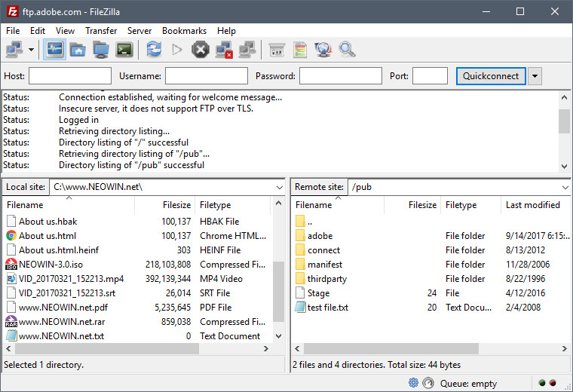
Task: Expand the Local site path dropdown
Action: pyautogui.click(x=278, y=187)
